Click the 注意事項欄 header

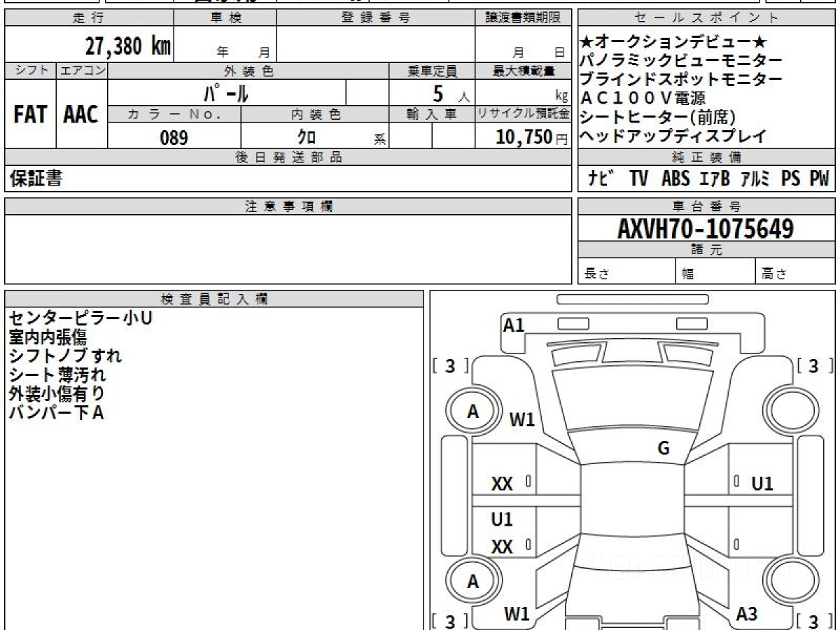[x=288, y=206]
